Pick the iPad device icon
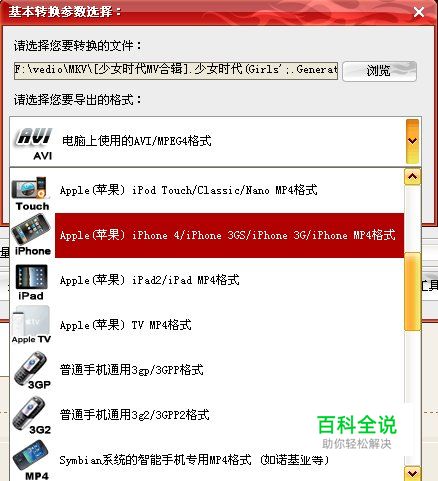The width and height of the screenshot is (438, 481). (31, 282)
